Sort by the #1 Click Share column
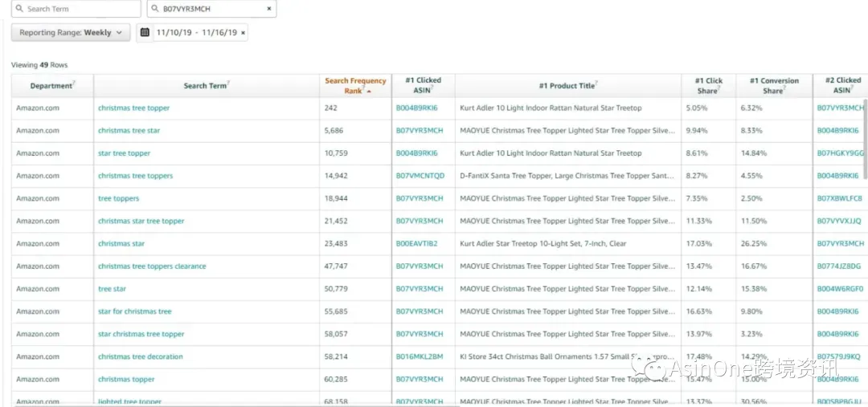 (x=708, y=86)
